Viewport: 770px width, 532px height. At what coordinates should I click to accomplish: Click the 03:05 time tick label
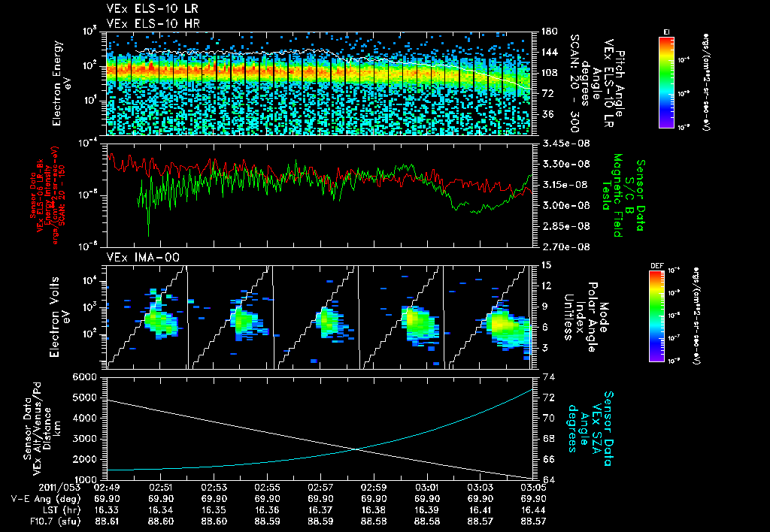533,488
